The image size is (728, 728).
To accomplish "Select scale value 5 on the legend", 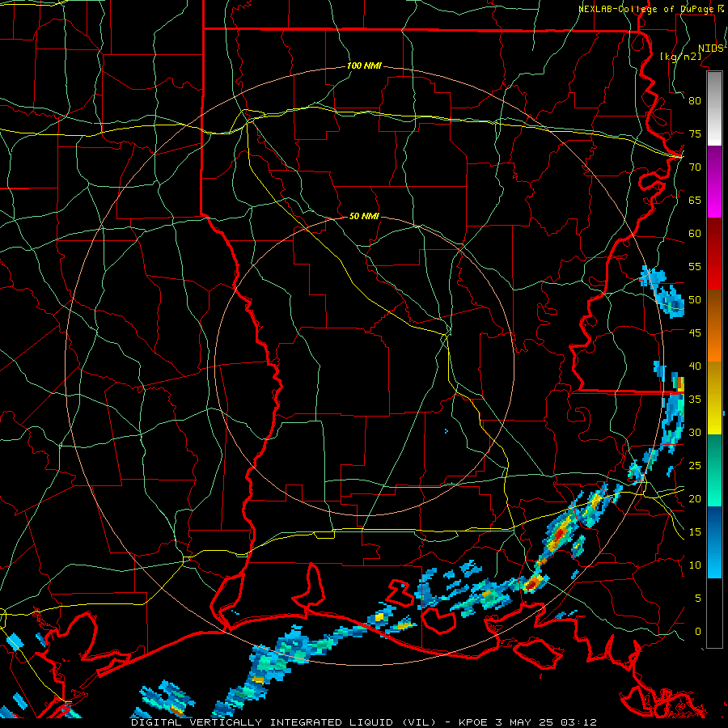I will pos(698,599).
